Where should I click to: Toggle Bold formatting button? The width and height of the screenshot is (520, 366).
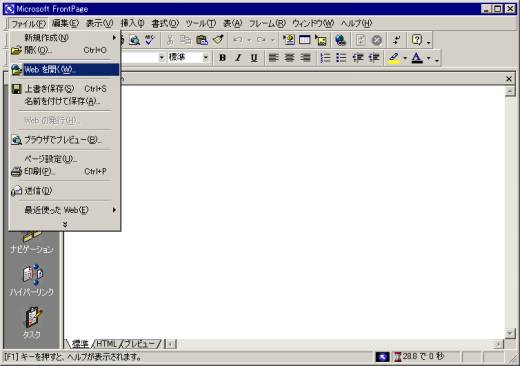pos(222,58)
